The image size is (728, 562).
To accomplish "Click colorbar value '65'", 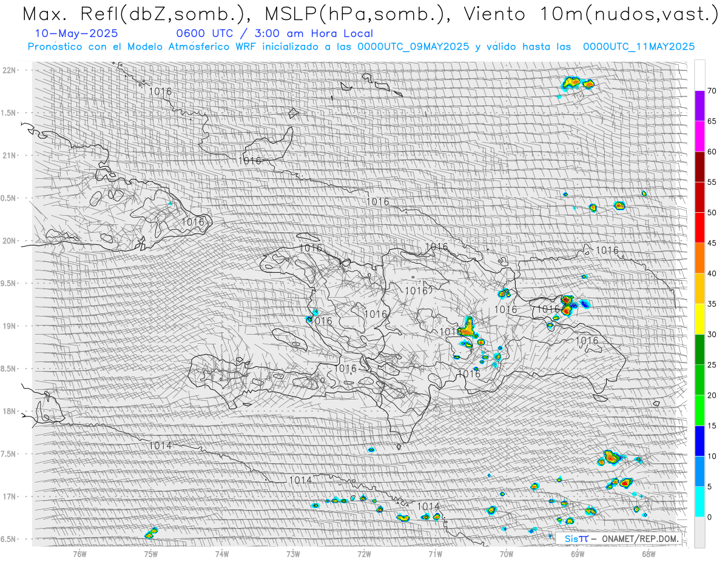I will click(712, 121).
